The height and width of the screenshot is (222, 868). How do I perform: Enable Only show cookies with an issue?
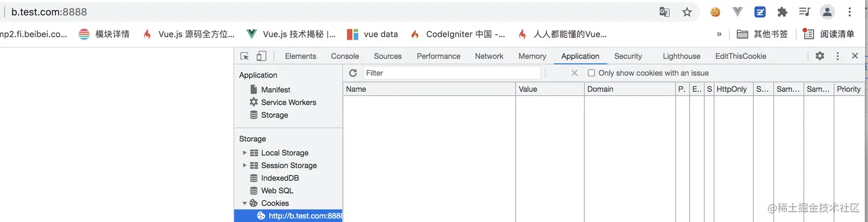click(591, 73)
